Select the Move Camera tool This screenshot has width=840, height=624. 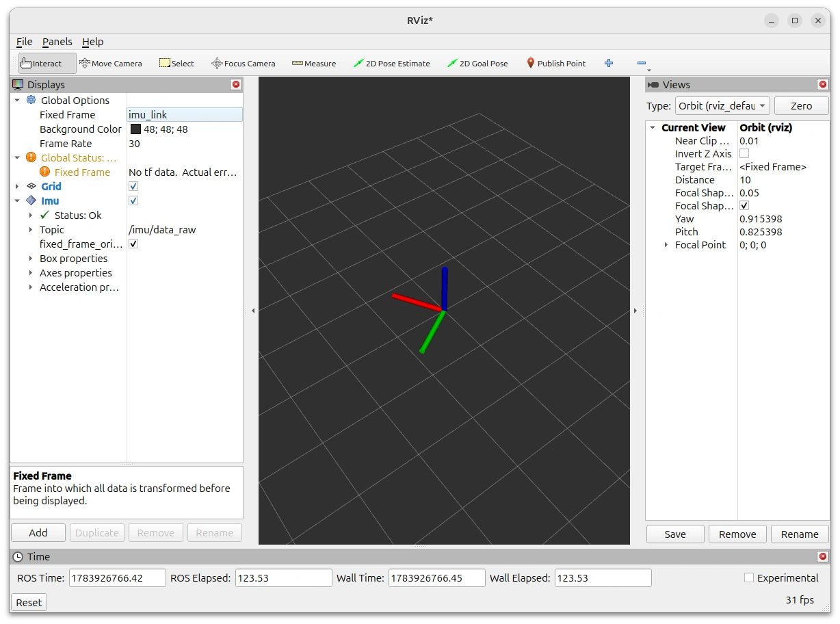tap(111, 64)
